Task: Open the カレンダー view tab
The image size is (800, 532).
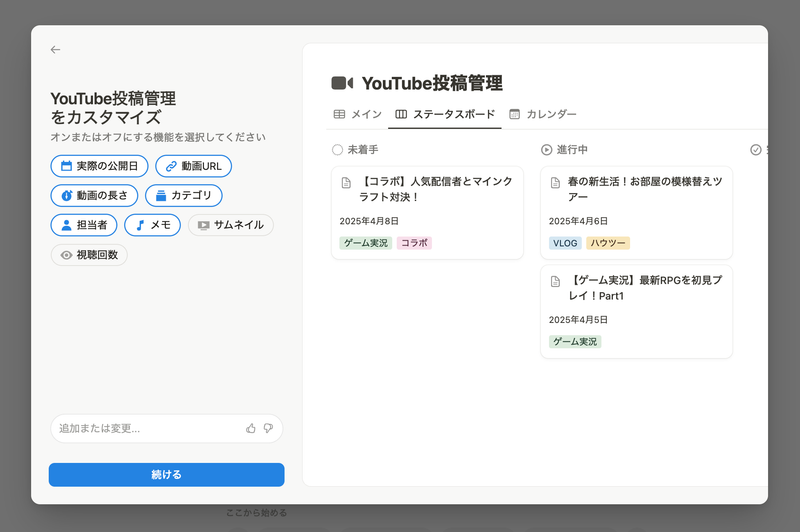Action: coord(543,114)
